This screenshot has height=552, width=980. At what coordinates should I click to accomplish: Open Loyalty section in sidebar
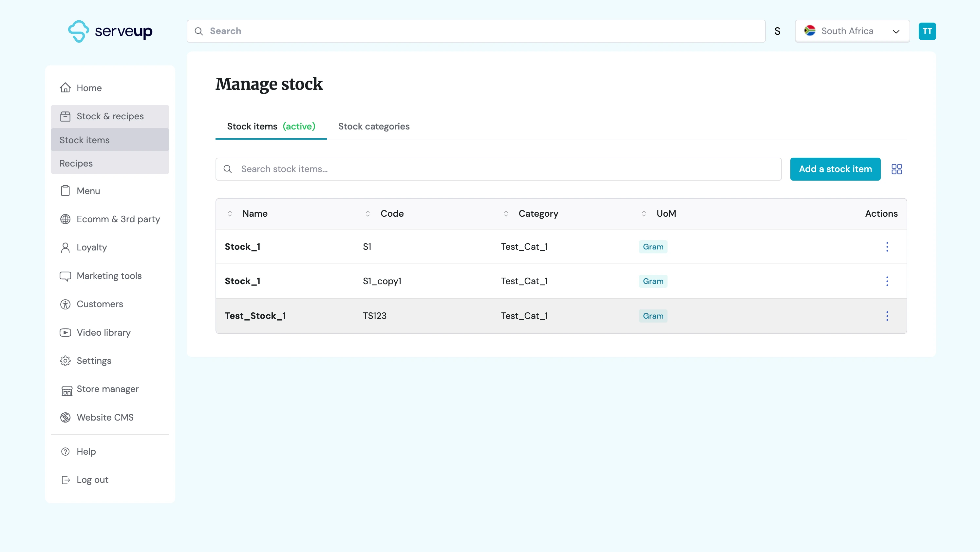tap(92, 247)
